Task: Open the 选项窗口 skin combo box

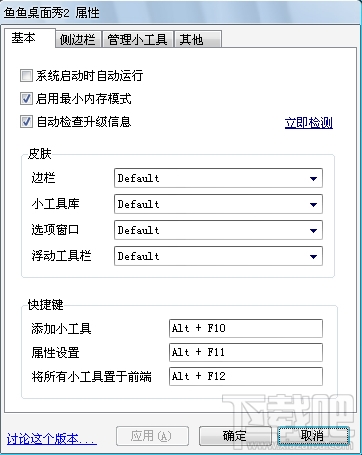Action: [x=218, y=230]
